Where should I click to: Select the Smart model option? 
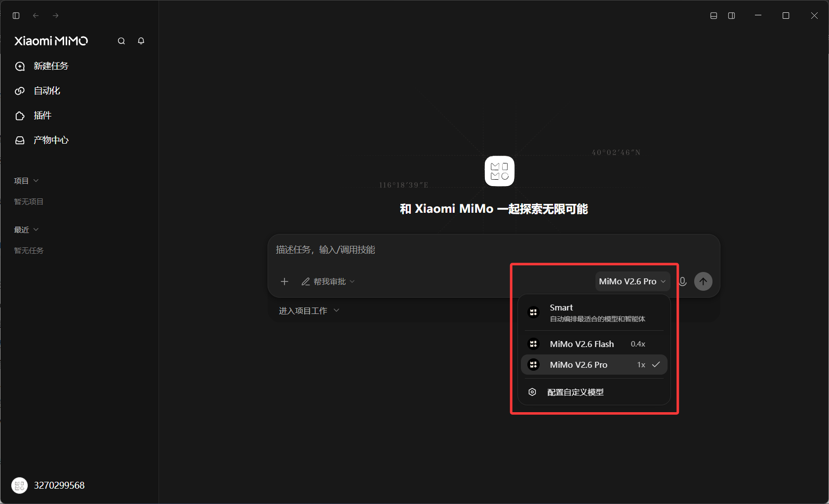[594, 312]
